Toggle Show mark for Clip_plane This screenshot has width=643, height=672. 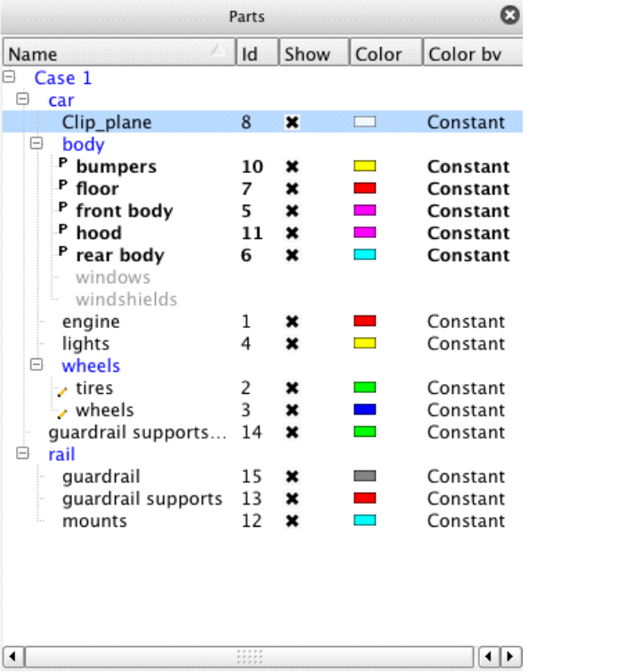pos(291,123)
